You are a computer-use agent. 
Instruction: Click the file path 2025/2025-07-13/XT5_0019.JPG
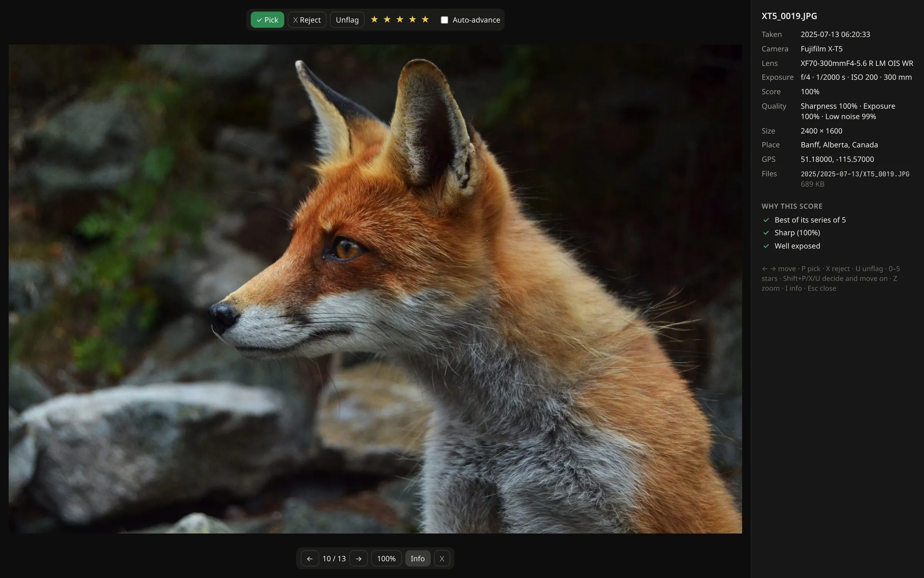pyautogui.click(x=855, y=174)
